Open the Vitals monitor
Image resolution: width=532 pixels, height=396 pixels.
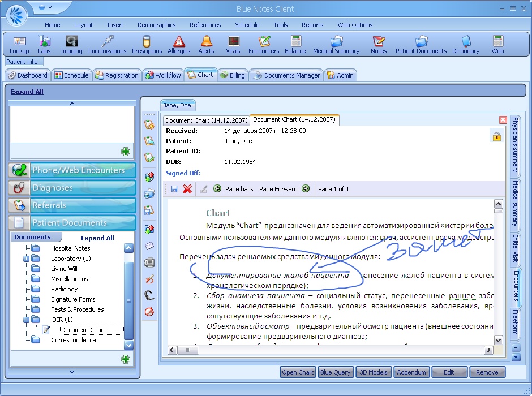tap(233, 45)
